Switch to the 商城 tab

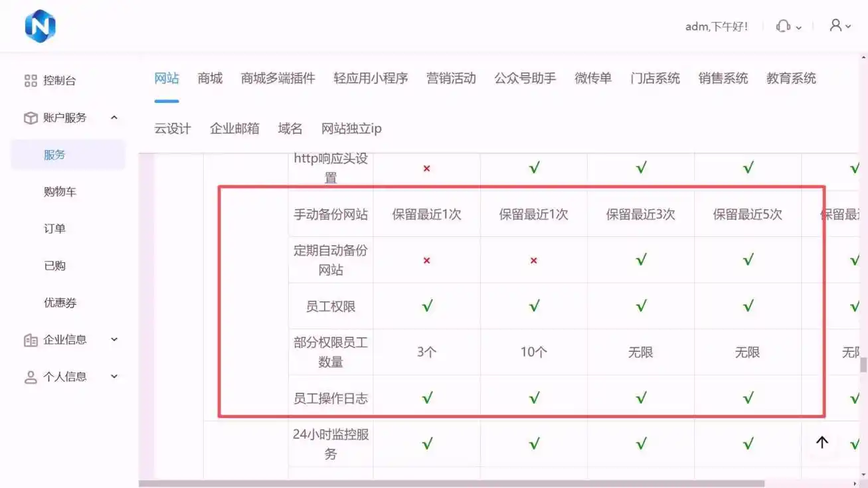[x=209, y=78]
